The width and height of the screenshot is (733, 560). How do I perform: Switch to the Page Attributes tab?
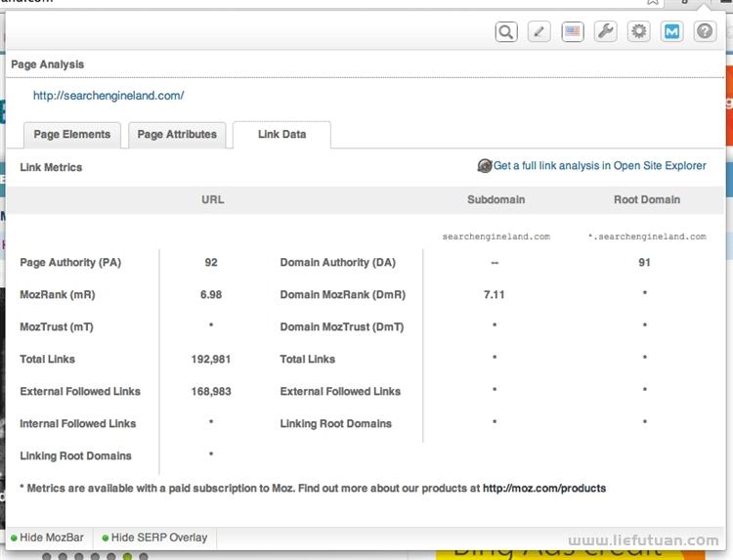[x=177, y=135]
